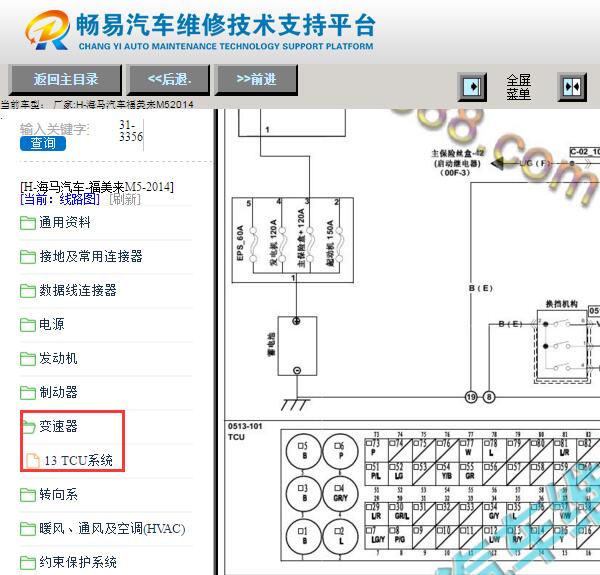This screenshot has width=600, height=575.
Task: Click the 刷新 refresh link
Action: point(125,199)
